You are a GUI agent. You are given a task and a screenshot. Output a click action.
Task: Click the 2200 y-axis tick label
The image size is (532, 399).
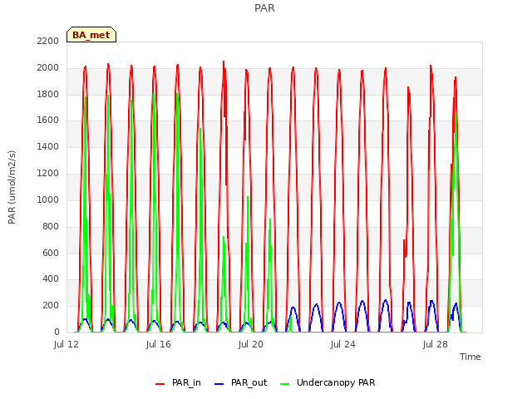[x=48, y=41]
